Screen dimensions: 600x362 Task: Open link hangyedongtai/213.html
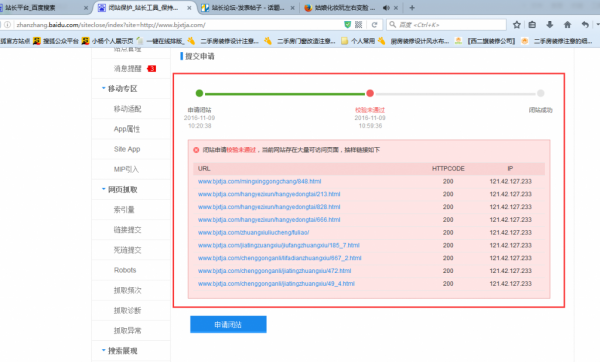(x=269, y=194)
